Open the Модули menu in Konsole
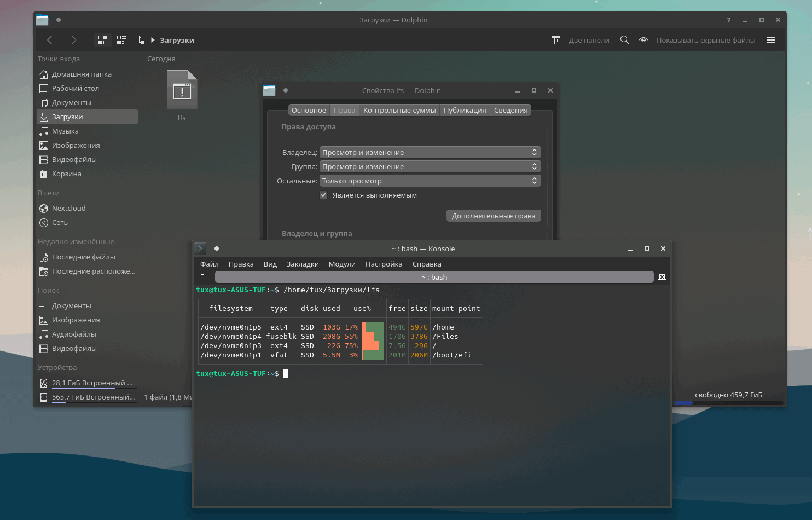 tap(342, 264)
